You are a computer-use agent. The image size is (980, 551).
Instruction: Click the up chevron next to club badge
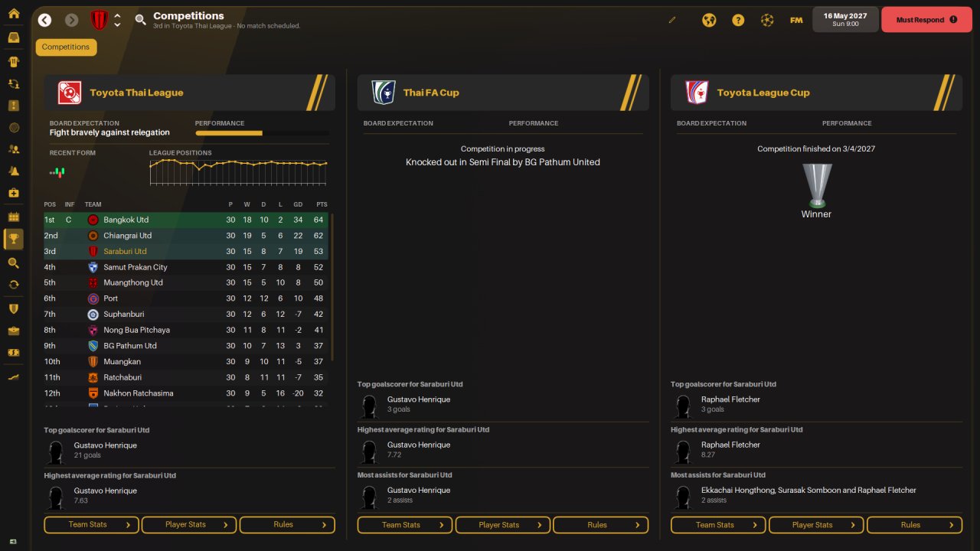coord(117,15)
